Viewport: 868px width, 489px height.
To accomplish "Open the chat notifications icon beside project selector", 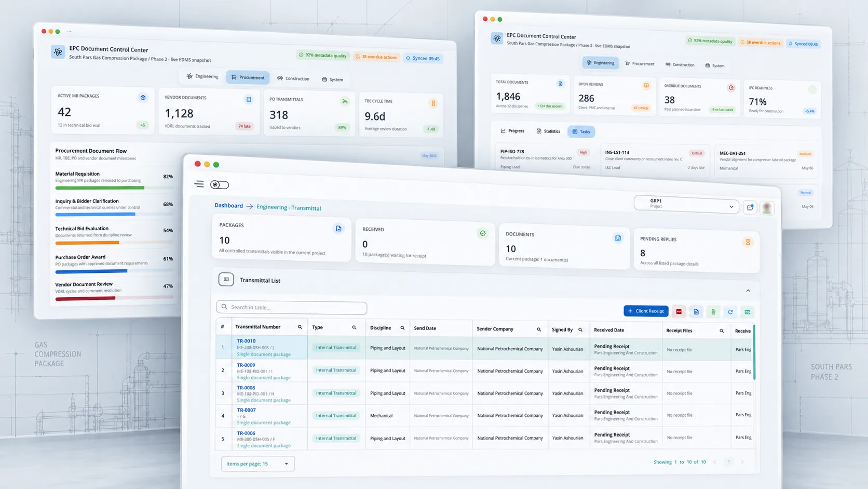I will click(x=750, y=207).
